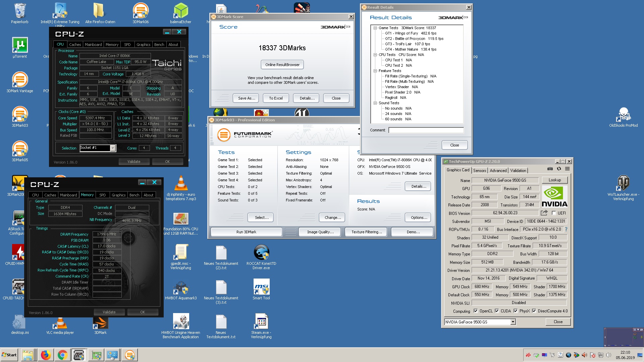Select the GT1 - Wings of Fury row
Viewport: 644px width, 362px height.
coord(411,33)
